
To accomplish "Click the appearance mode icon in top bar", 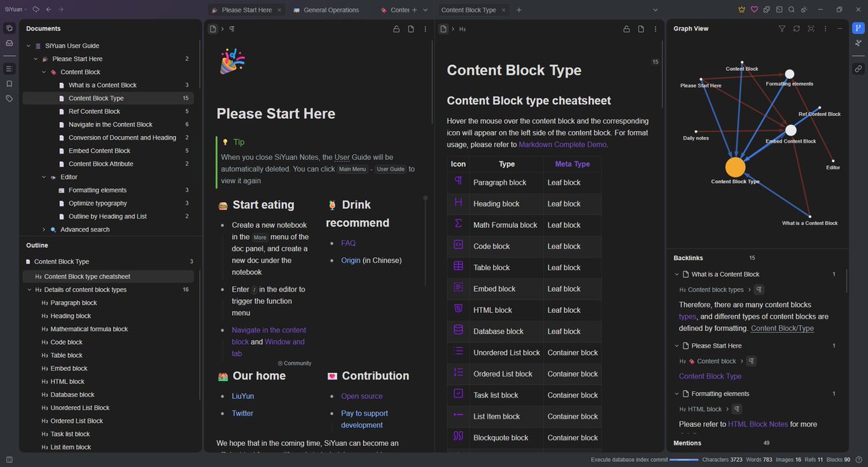I will [804, 10].
